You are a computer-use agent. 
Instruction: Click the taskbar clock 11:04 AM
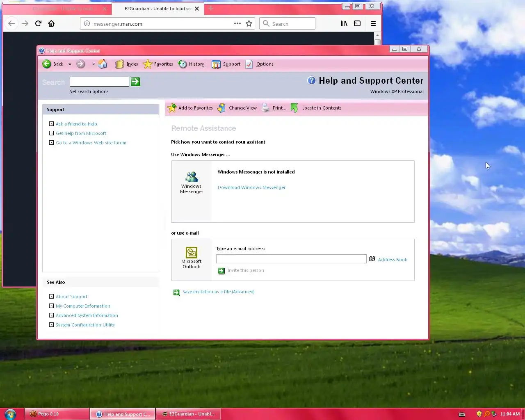point(510,414)
